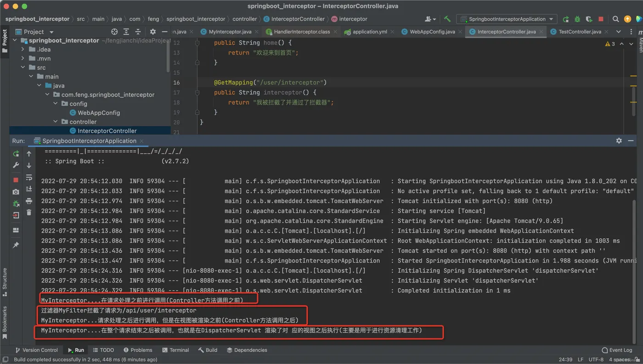The width and height of the screenshot is (643, 364).
Task: Expand the .idea folder
Action: click(x=23, y=50)
